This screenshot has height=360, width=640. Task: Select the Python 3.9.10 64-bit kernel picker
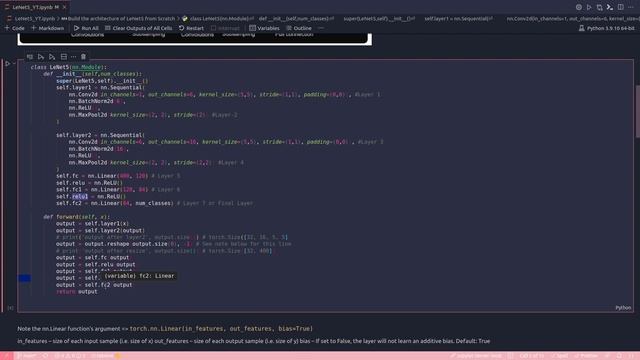click(x=607, y=28)
